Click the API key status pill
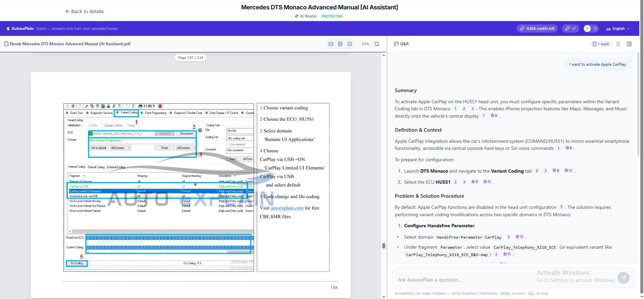This screenshot has width=644, height=299. pyautogui.click(x=570, y=28)
